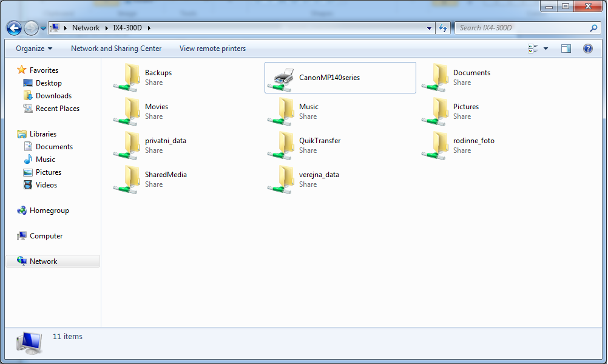Select the CanonMP140series printer icon
The height and width of the screenshot is (364, 608).
point(283,78)
